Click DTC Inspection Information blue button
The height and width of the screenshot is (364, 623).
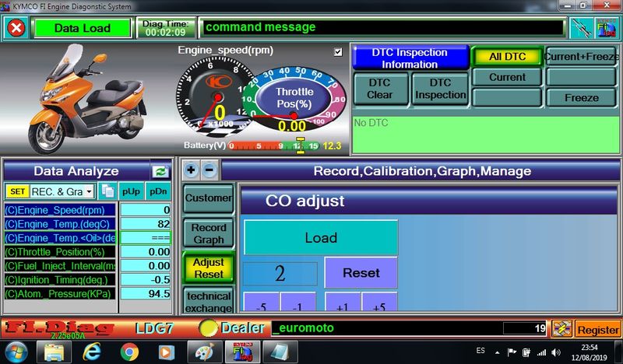click(x=410, y=58)
